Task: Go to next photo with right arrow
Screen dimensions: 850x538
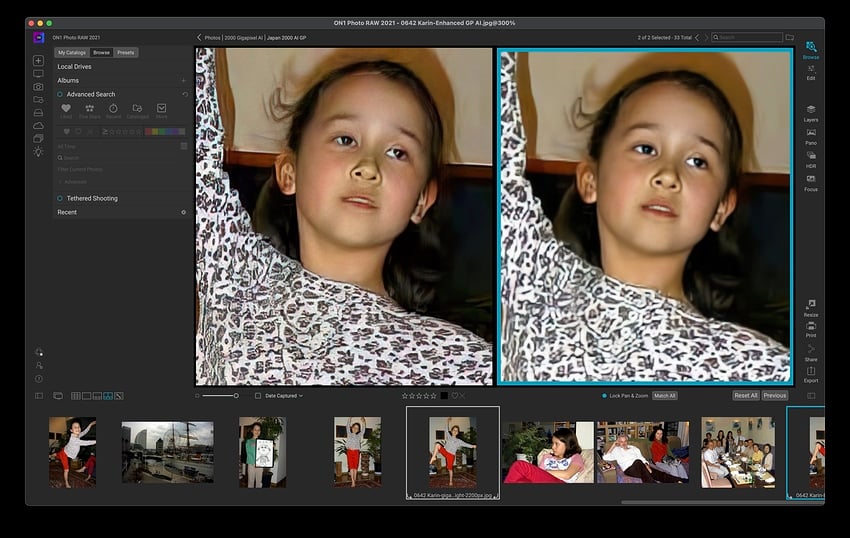Action: coord(706,37)
